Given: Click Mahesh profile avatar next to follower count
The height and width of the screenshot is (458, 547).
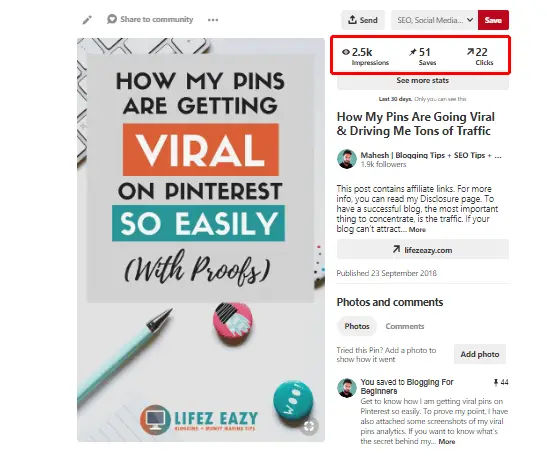Looking at the screenshot, I should 347,159.
